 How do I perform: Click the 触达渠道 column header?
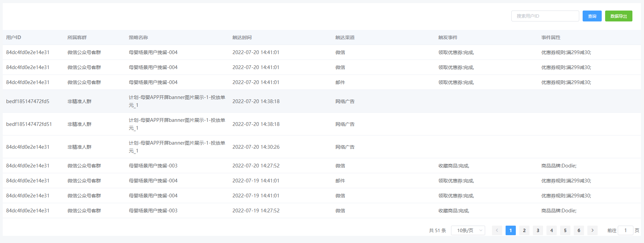pos(345,37)
